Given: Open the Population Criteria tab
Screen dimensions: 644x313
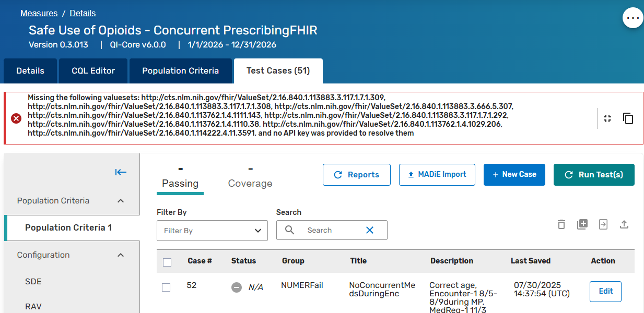Looking at the screenshot, I should point(180,71).
